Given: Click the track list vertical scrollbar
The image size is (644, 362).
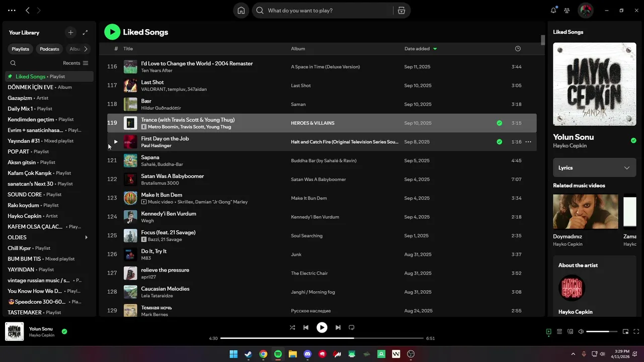Looking at the screenshot, I should tap(543, 40).
